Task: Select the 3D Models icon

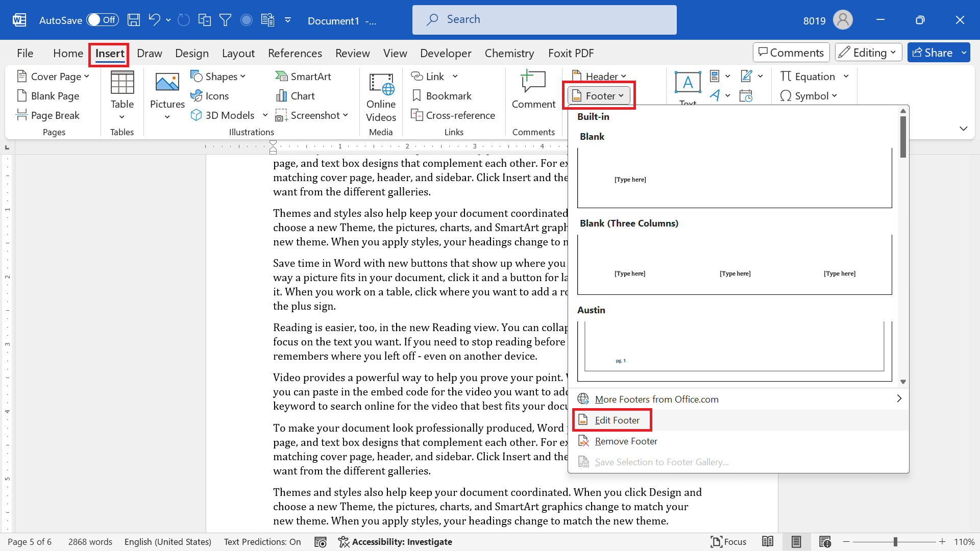Action: (198, 115)
